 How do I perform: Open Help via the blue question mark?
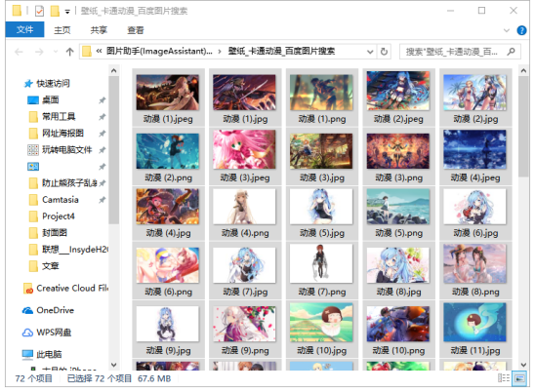pos(521,30)
